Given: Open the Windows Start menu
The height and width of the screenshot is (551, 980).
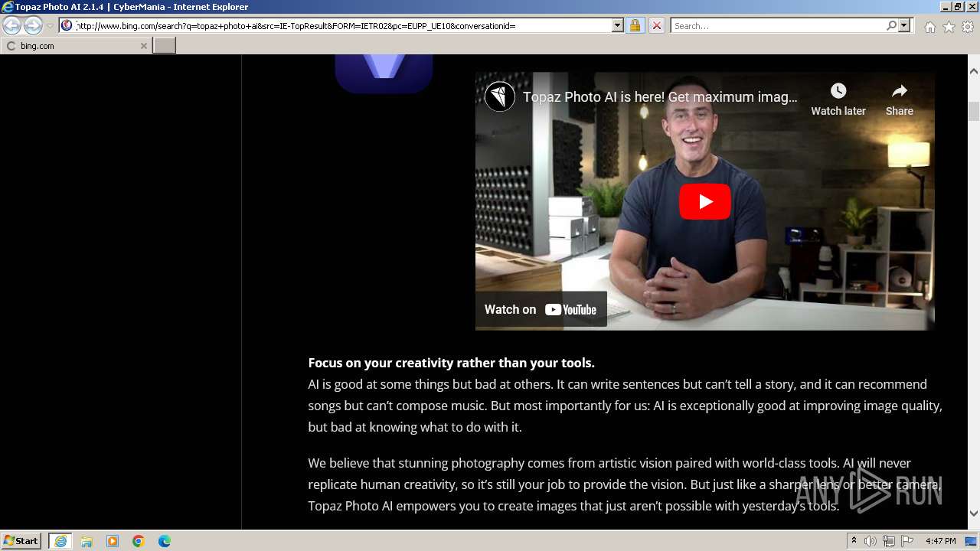Looking at the screenshot, I should click(21, 541).
